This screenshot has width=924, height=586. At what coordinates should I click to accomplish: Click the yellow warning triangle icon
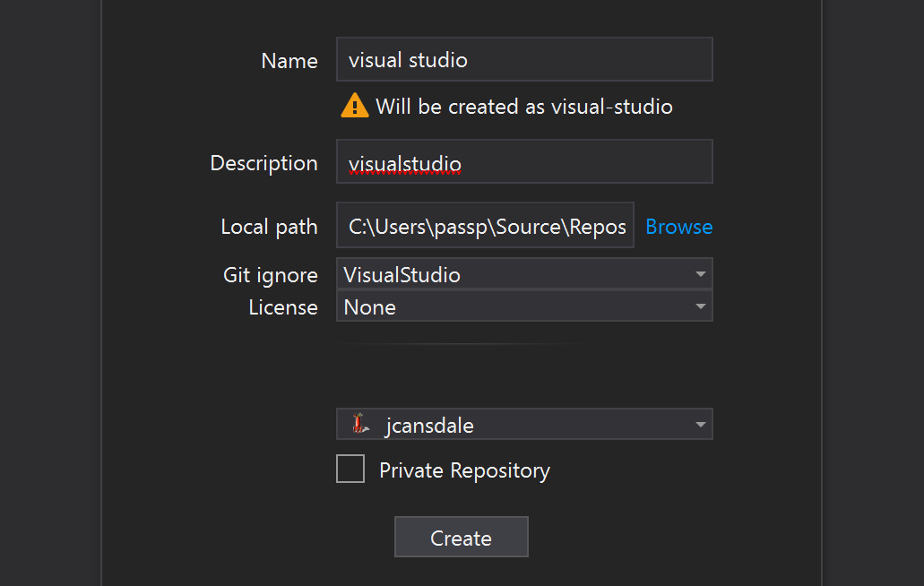pos(355,106)
